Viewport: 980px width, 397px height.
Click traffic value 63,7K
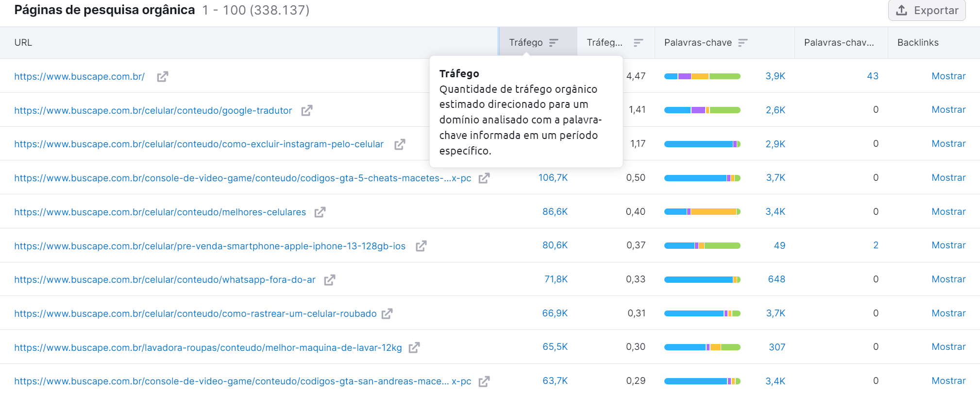[x=555, y=380]
